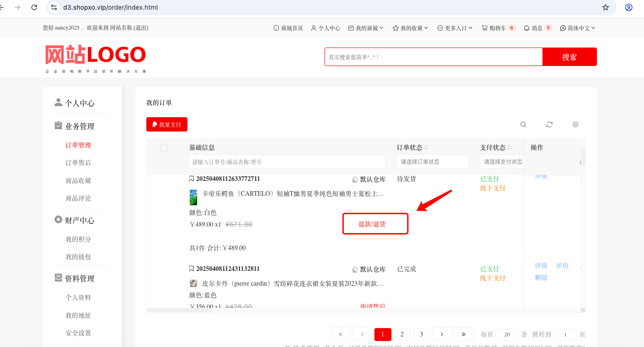Click the order table horizontal scrollbar
Screen dimensions: 644x347
pyautogui.click(x=179, y=310)
